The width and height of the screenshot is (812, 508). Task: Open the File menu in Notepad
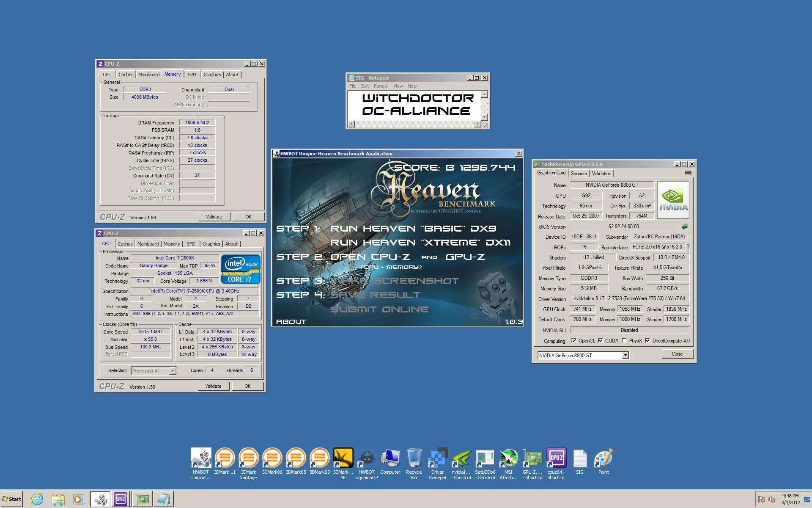click(353, 86)
